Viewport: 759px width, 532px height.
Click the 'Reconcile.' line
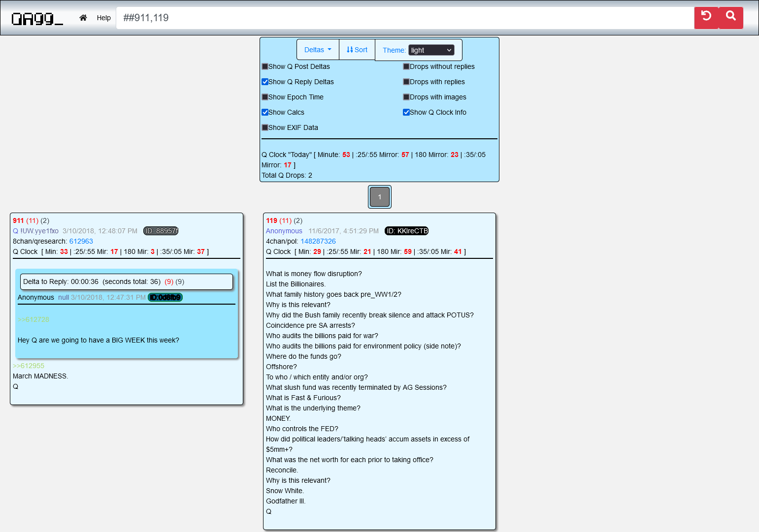pos(282,470)
